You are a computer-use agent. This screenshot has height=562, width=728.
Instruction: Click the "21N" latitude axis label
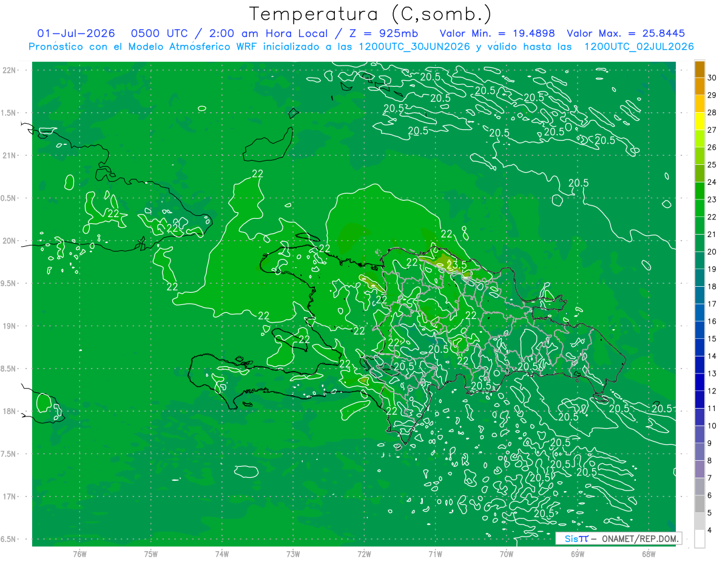coord(8,155)
